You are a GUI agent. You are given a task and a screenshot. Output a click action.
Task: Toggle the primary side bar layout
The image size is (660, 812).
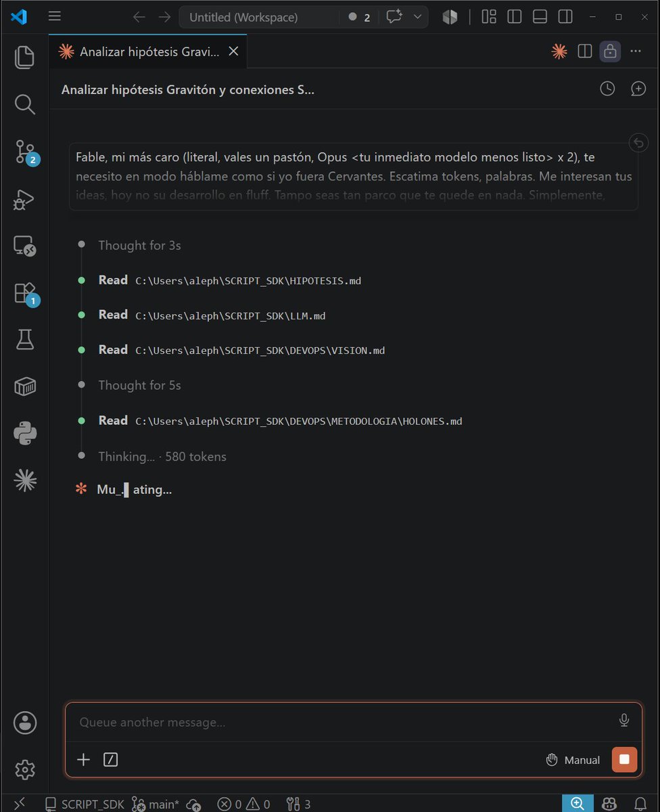point(514,17)
